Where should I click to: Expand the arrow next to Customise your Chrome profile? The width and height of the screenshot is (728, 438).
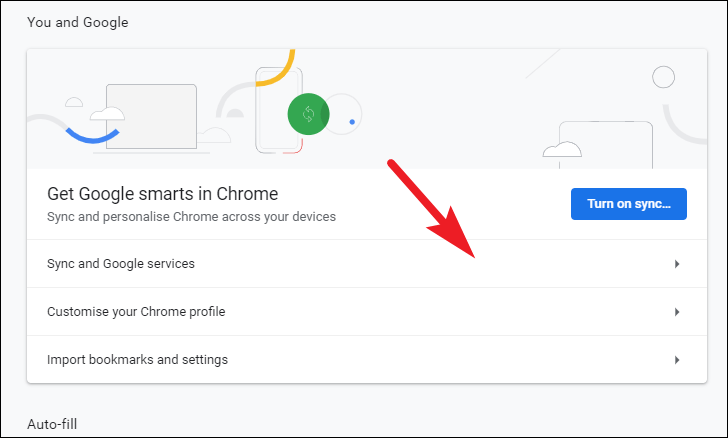point(677,312)
